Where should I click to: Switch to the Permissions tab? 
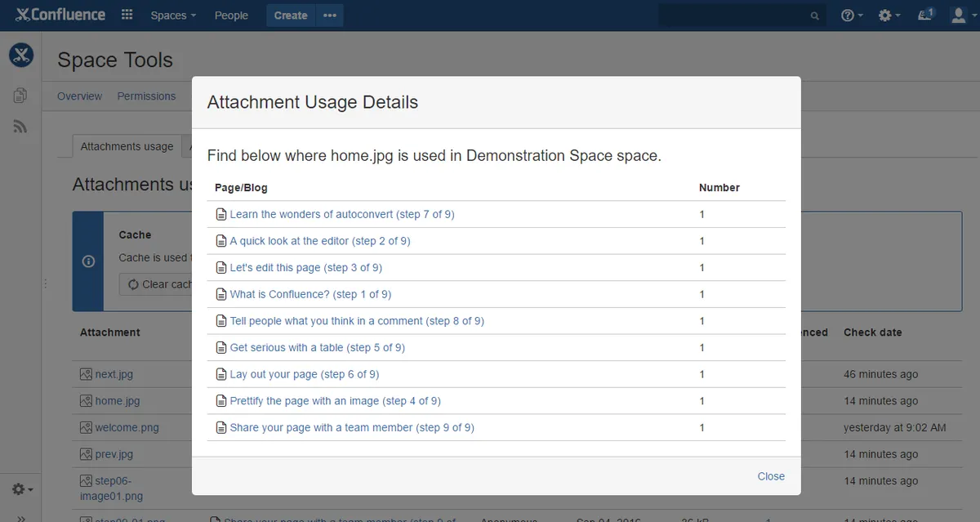146,96
